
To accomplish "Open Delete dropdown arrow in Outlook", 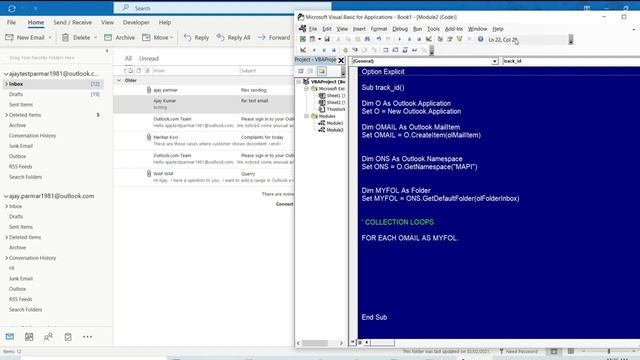I will tap(96, 38).
